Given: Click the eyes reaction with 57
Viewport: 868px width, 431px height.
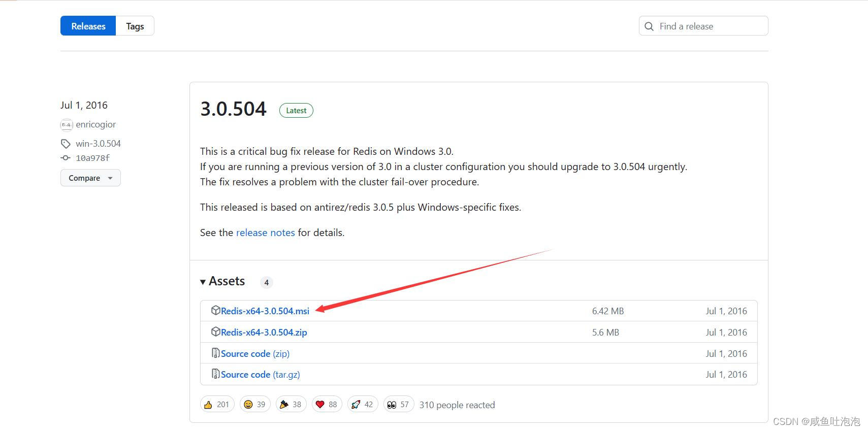Looking at the screenshot, I should point(399,404).
